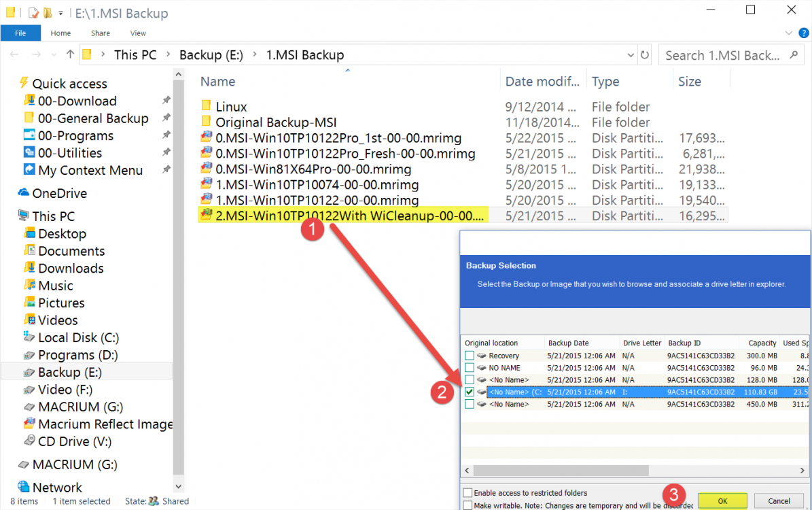
Task: Expand the chevron before This PC in breadcrumb
Action: [103, 54]
